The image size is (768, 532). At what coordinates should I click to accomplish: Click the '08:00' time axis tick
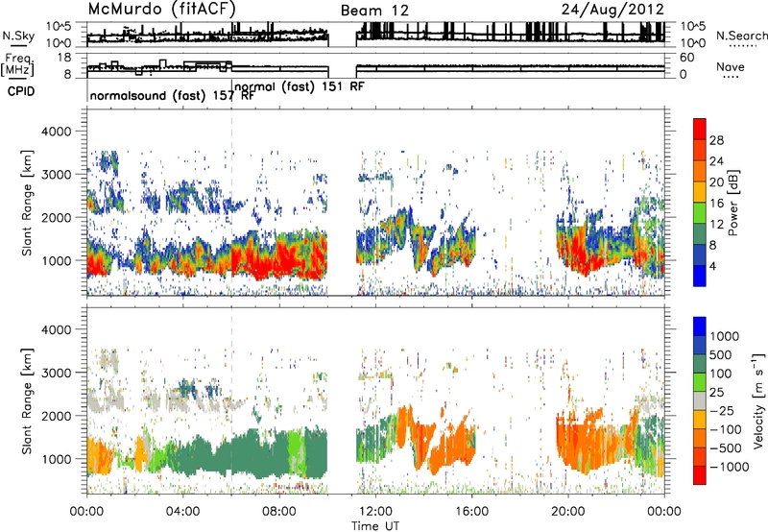(279, 512)
